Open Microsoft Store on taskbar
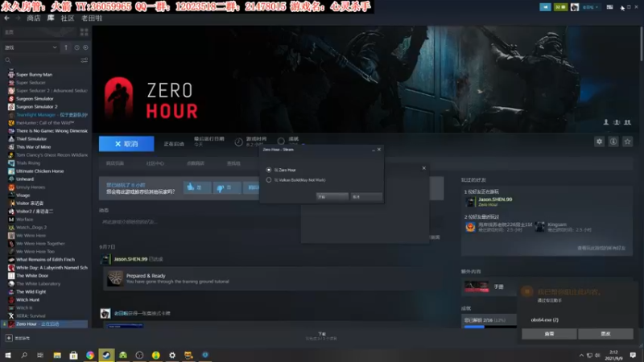The height and width of the screenshot is (362, 644). (73, 355)
